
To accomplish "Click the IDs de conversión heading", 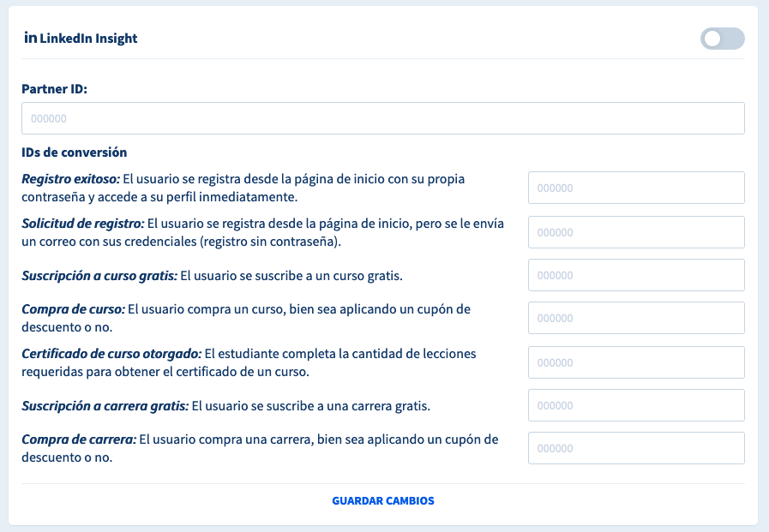I will coord(74,152).
